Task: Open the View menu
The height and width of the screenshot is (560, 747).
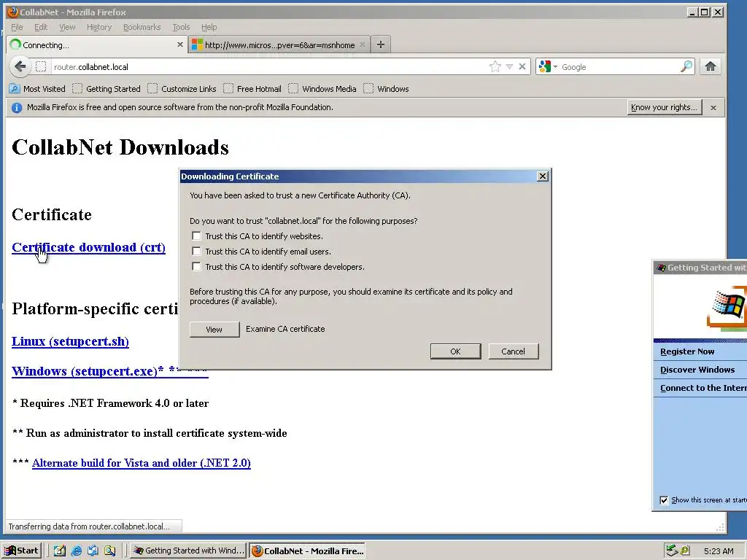Action: 67,27
